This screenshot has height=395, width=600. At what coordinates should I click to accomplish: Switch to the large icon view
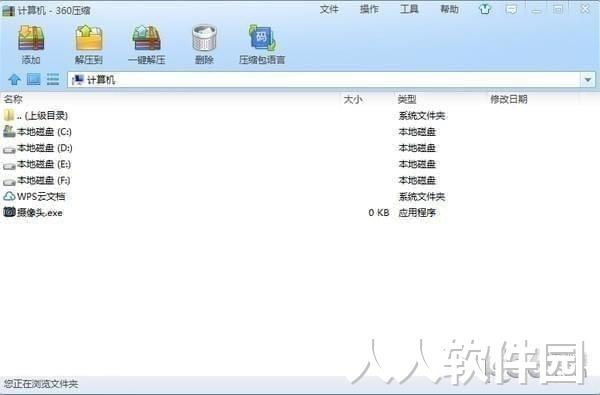[x=34, y=79]
